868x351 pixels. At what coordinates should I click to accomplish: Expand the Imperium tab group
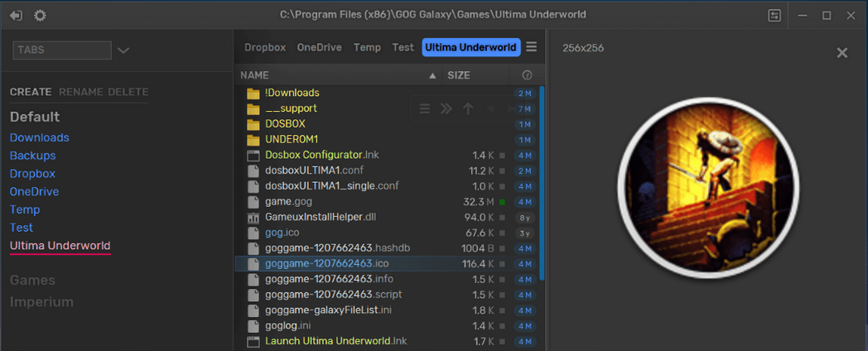(41, 302)
